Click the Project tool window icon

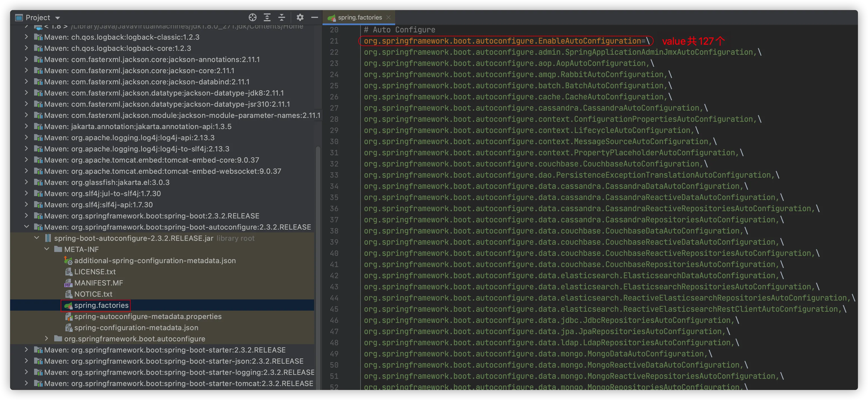pyautogui.click(x=19, y=18)
